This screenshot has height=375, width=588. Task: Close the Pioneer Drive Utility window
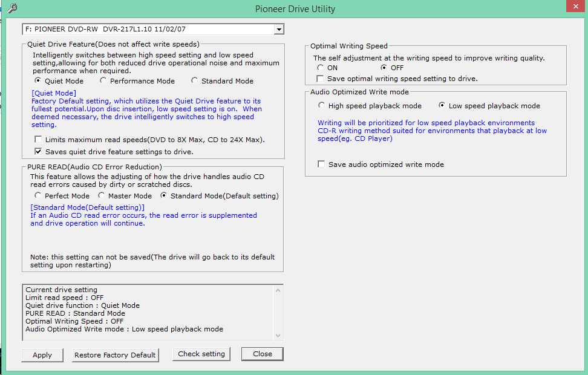click(576, 7)
